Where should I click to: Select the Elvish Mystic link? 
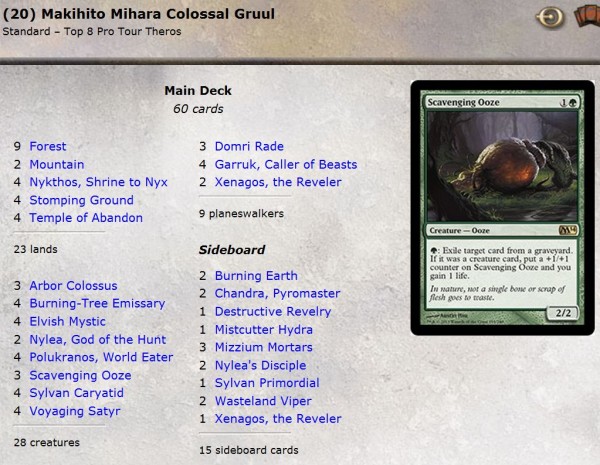pyautogui.click(x=67, y=321)
